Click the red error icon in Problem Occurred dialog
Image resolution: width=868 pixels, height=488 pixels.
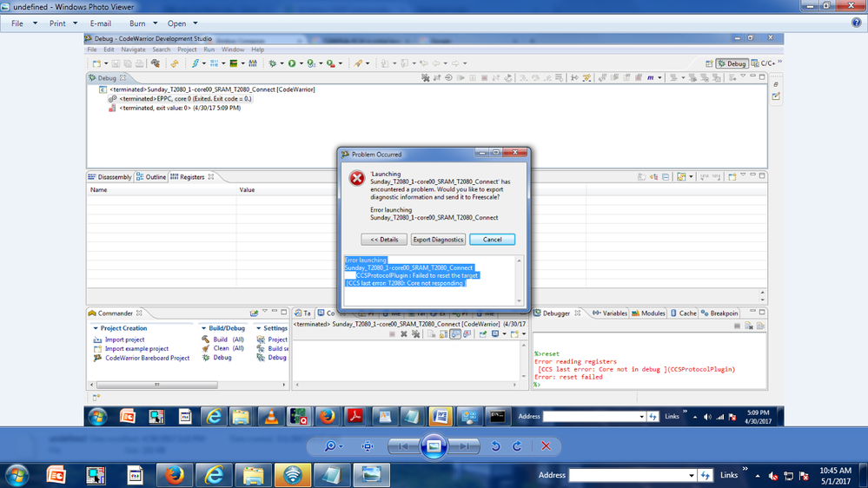tap(357, 178)
